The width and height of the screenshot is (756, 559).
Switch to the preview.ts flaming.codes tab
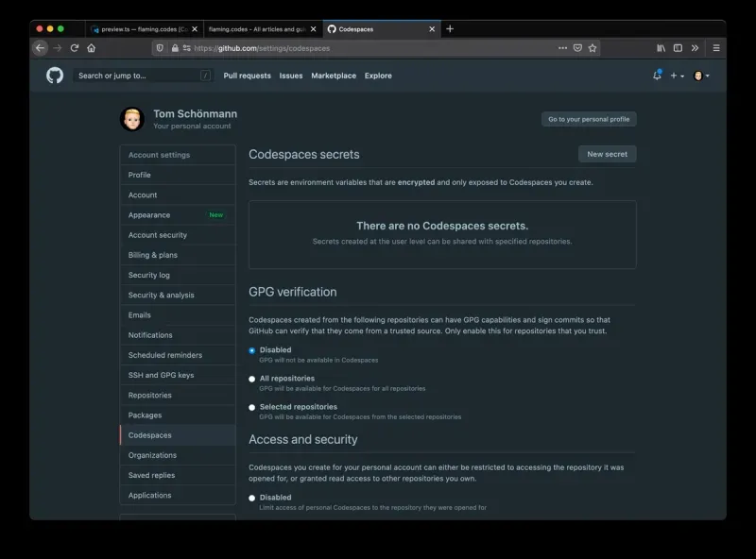click(145, 29)
